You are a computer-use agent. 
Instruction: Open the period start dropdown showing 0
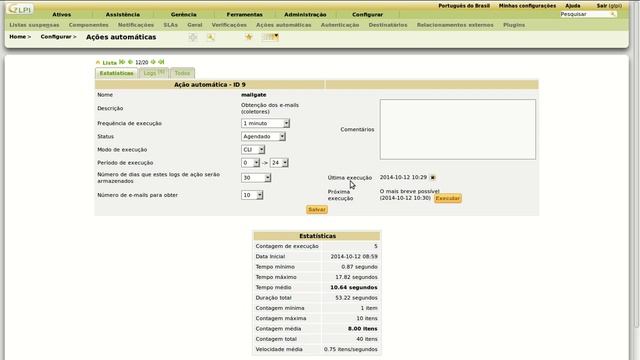[250, 163]
